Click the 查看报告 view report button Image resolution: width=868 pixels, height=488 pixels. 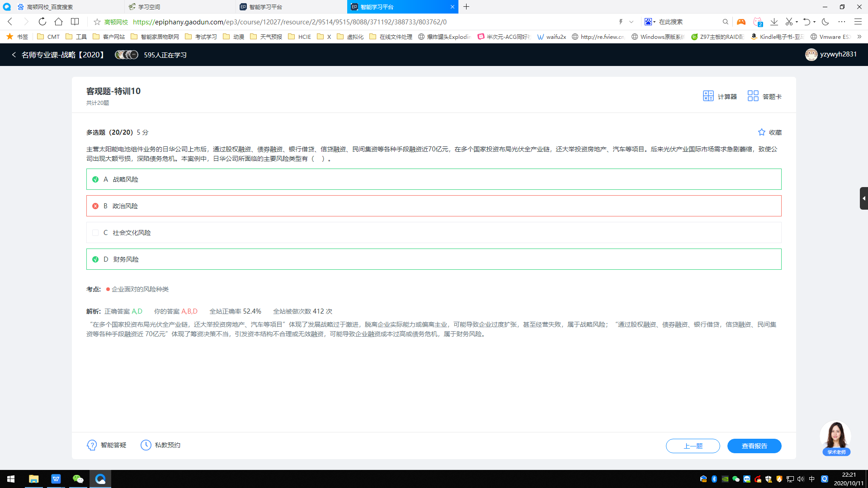click(x=754, y=446)
